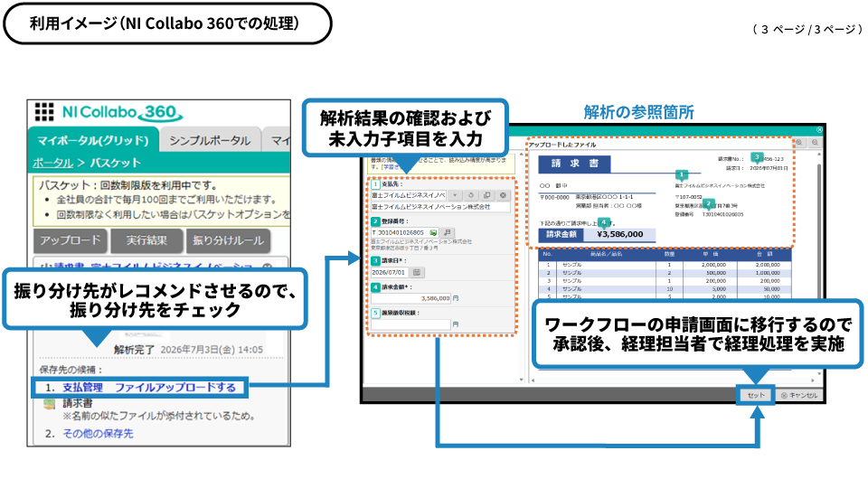Click the refresh icon next to 支払先
Image resolution: width=868 pixels, height=488 pixels.
pyautogui.click(x=470, y=195)
